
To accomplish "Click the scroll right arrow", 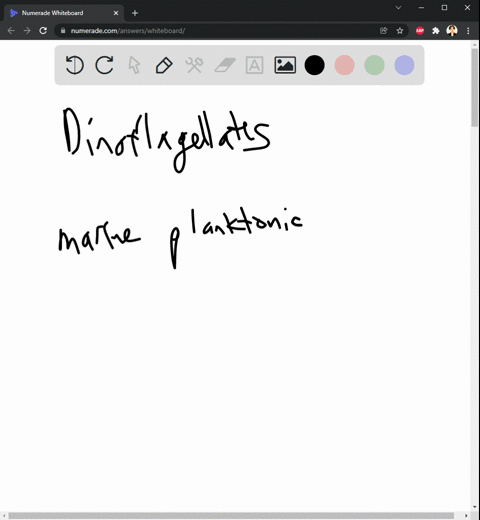I will [x=466, y=516].
